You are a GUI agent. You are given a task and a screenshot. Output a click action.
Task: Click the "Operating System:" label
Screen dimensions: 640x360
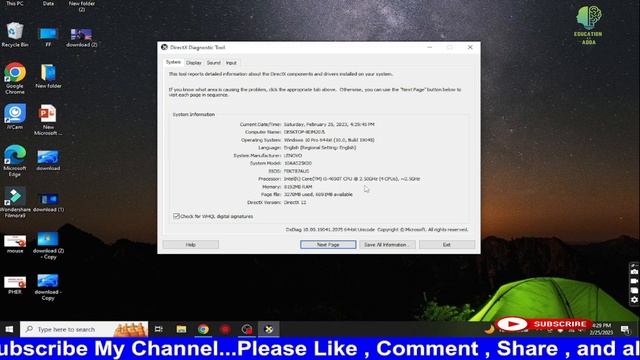(x=261, y=140)
